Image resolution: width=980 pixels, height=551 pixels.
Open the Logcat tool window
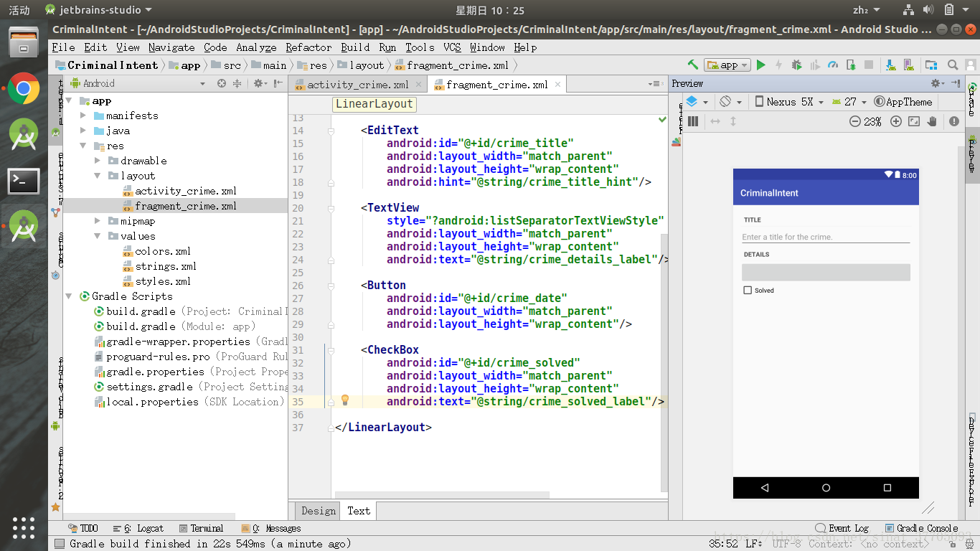point(139,528)
